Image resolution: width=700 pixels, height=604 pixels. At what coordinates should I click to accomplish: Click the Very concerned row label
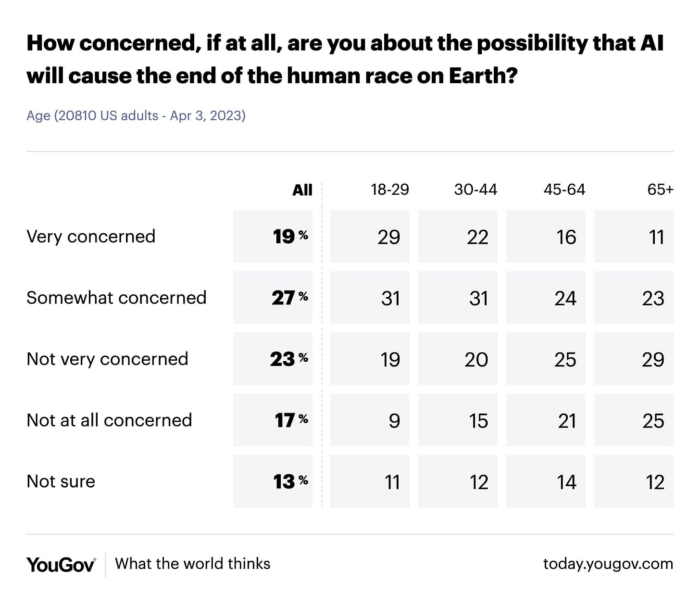pos(91,237)
